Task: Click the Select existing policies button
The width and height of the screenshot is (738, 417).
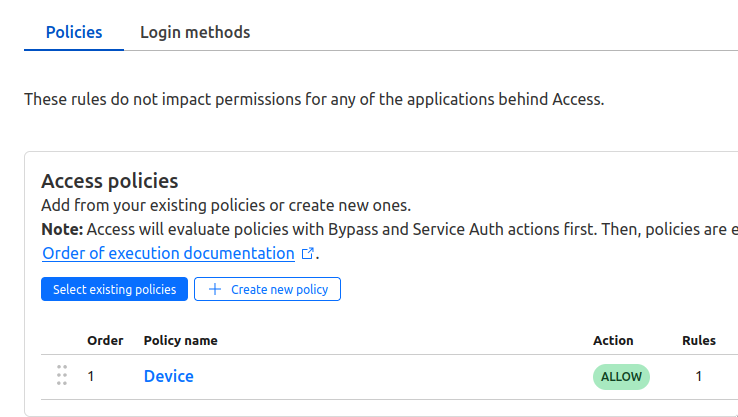Action: [114, 289]
